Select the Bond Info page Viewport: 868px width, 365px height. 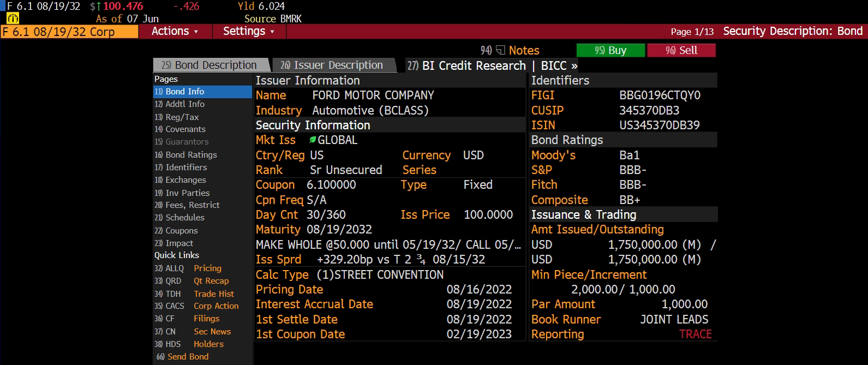coord(203,92)
